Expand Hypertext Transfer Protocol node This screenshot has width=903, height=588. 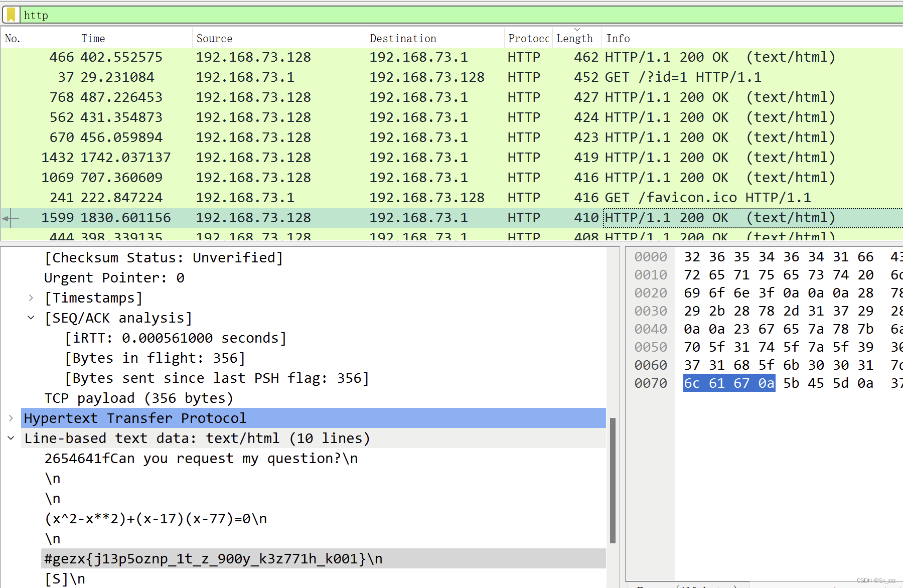tap(11, 418)
